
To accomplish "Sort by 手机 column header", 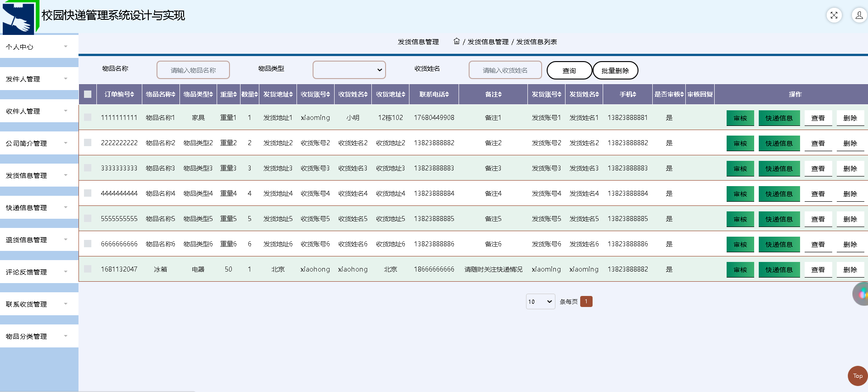I will 628,94.
